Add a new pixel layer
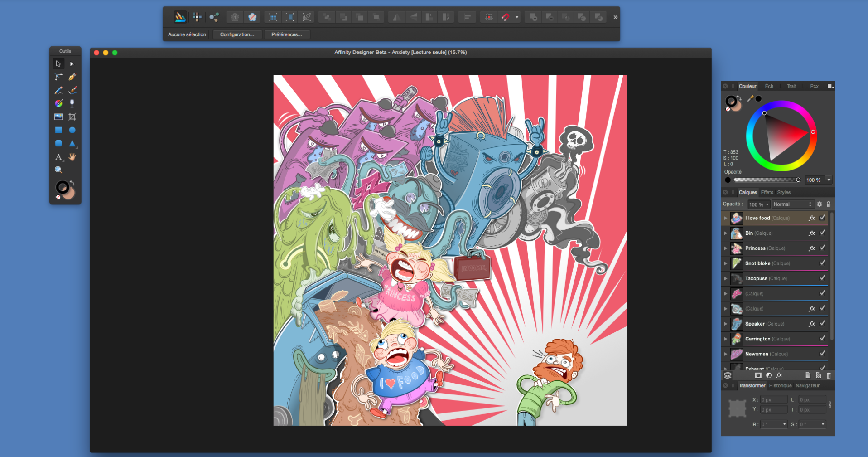 coord(818,375)
